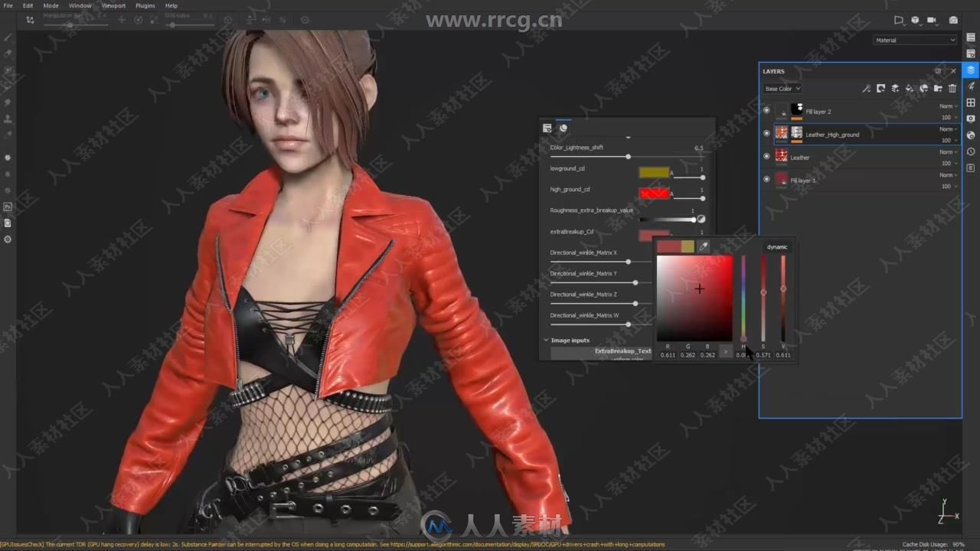Click the add mask icon in Layers toolbar
The width and height of the screenshot is (980, 551).
point(881,89)
